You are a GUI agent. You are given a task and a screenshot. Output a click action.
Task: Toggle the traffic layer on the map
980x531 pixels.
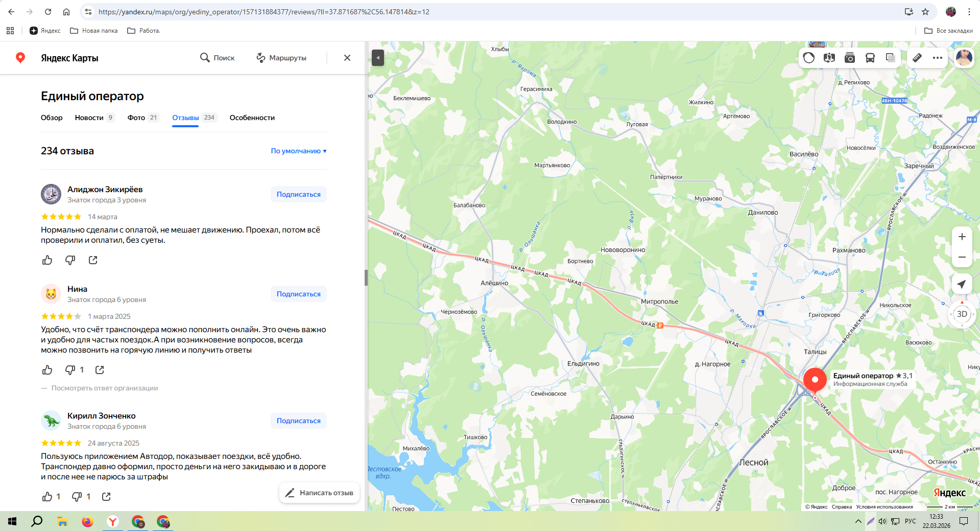(x=809, y=58)
